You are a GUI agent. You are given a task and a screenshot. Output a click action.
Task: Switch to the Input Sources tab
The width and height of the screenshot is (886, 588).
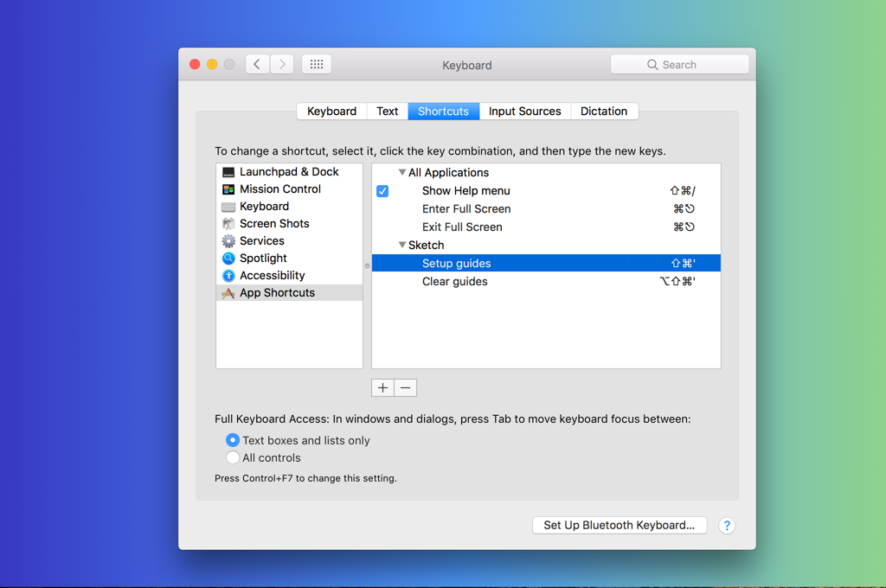pyautogui.click(x=525, y=112)
